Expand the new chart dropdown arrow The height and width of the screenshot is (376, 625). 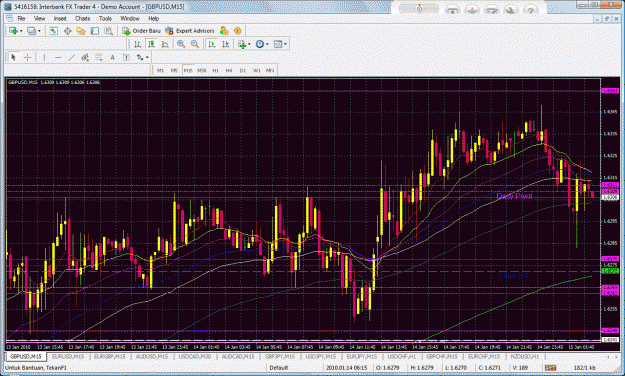[x=21, y=31]
